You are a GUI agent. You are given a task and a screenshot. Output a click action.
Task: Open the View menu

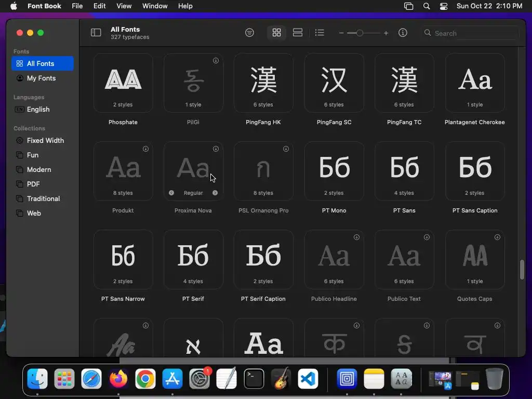pos(124,6)
